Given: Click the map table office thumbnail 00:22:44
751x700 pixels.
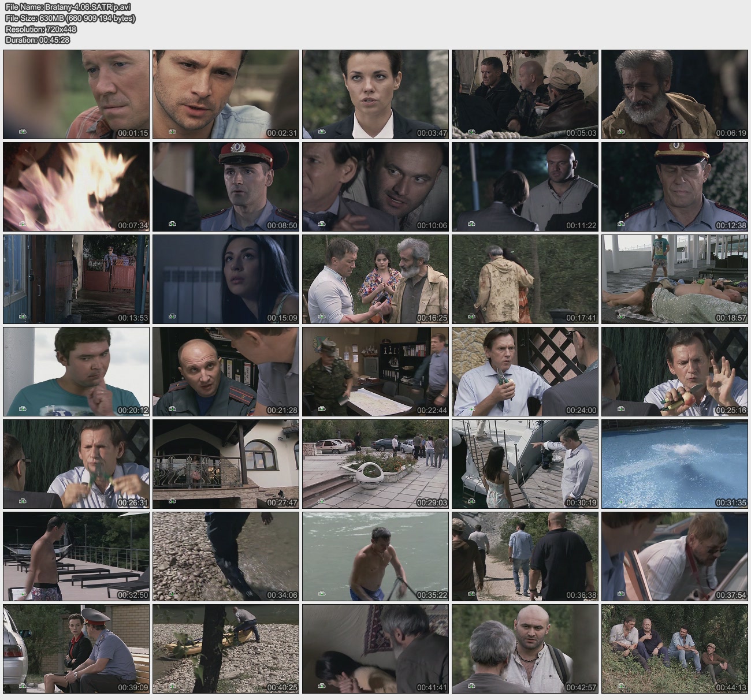Looking at the screenshot, I should [375, 371].
